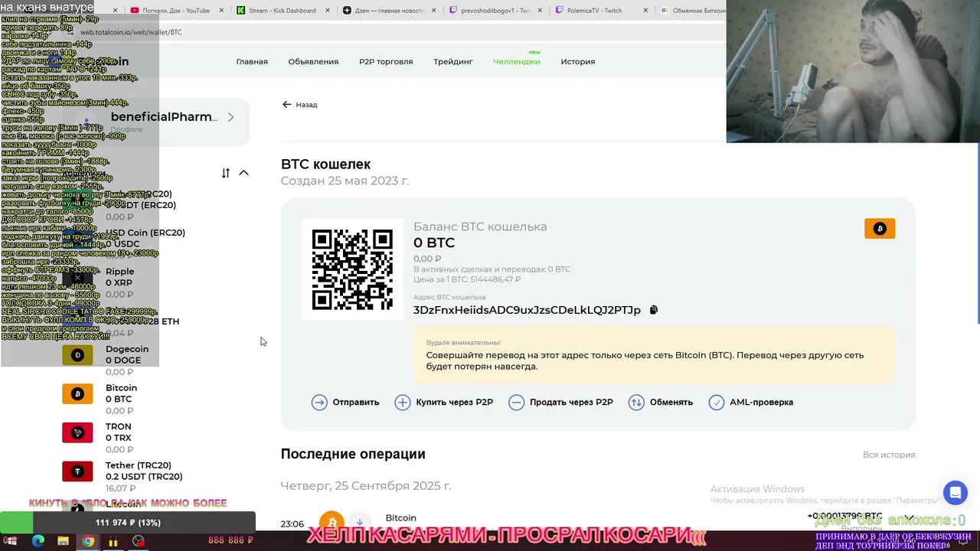Click the Продать через P2P minus icon
The image size is (980, 551).
(517, 403)
